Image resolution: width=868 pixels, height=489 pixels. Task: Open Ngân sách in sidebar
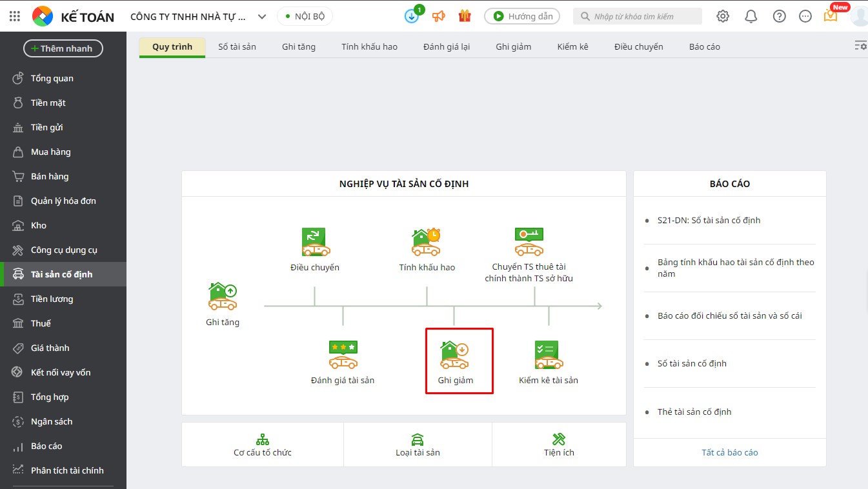point(63,421)
